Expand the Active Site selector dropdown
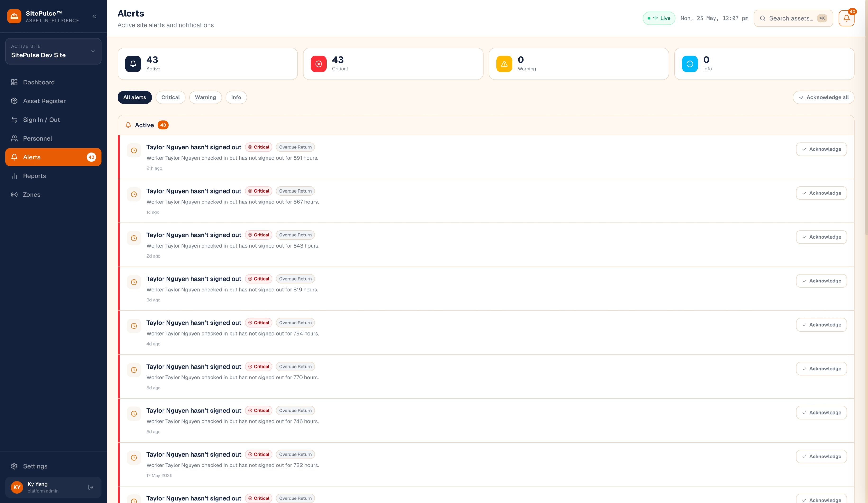 click(53, 51)
